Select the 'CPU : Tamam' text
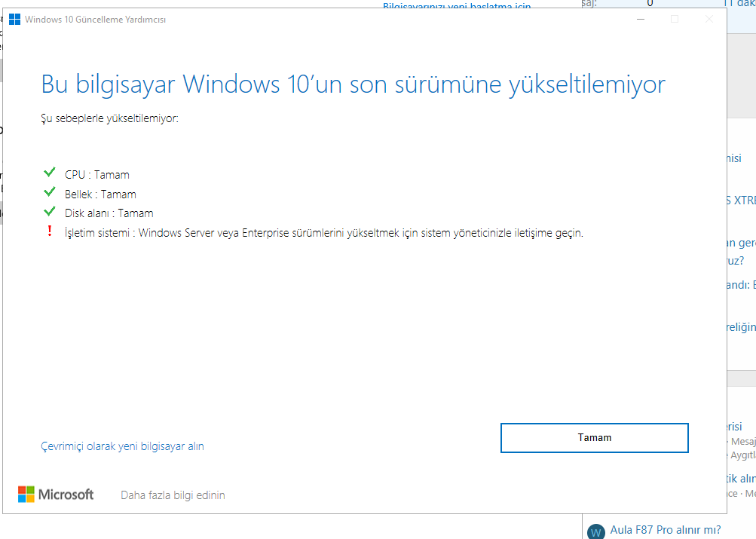 coord(97,175)
